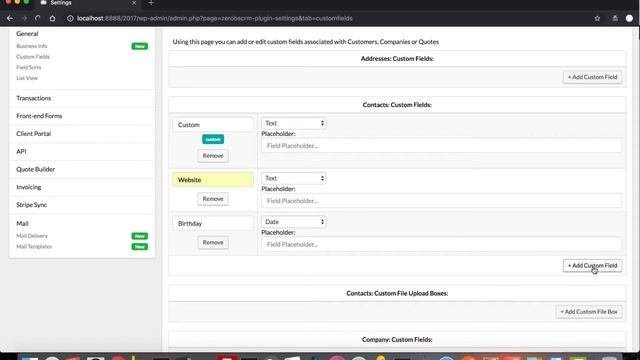Click Contacts: Custom File Upload Boxes heading
The image size is (640, 360).
(397, 293)
